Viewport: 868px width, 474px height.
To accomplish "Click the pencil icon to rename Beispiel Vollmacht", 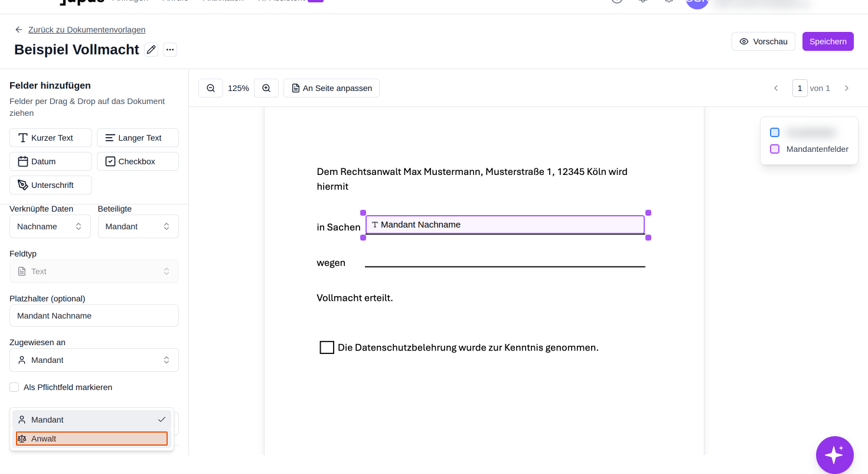I will click(151, 50).
